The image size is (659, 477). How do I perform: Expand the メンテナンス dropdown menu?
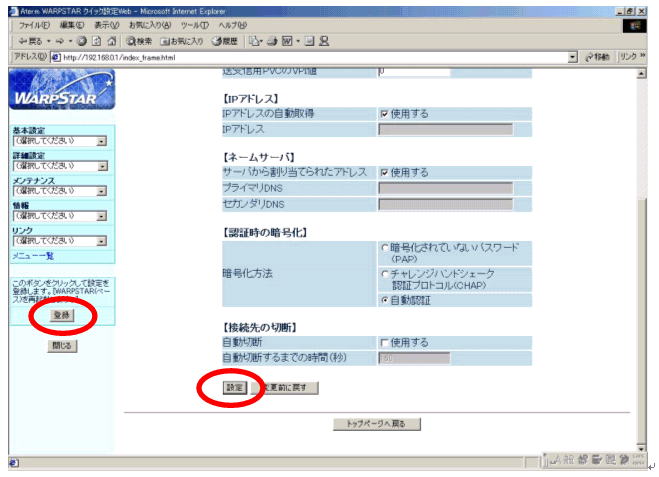102,191
